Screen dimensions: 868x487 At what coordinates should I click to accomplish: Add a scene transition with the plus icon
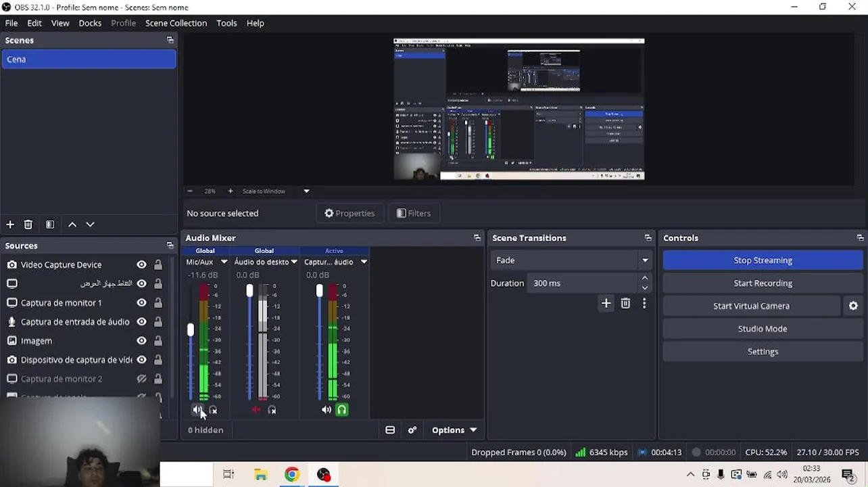pyautogui.click(x=606, y=304)
